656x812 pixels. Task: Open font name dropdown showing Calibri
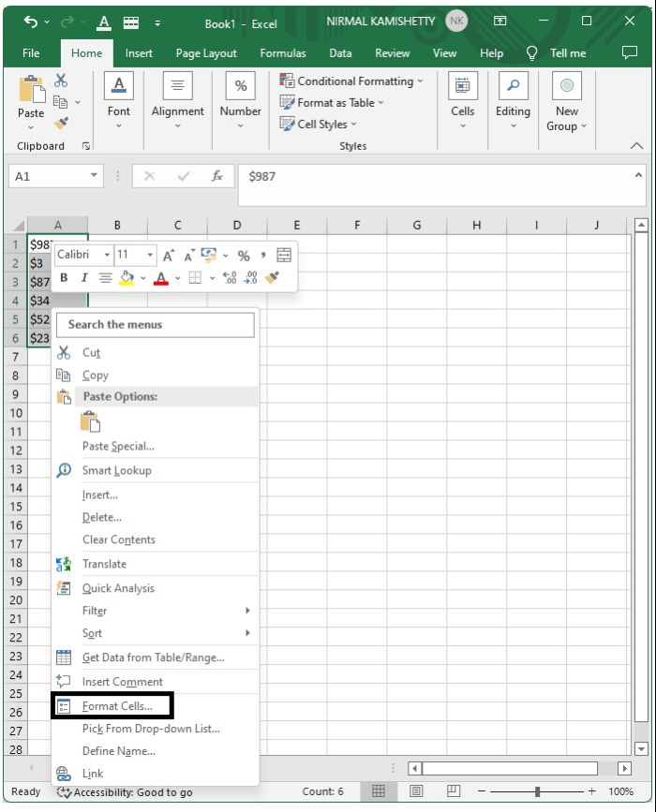click(107, 255)
